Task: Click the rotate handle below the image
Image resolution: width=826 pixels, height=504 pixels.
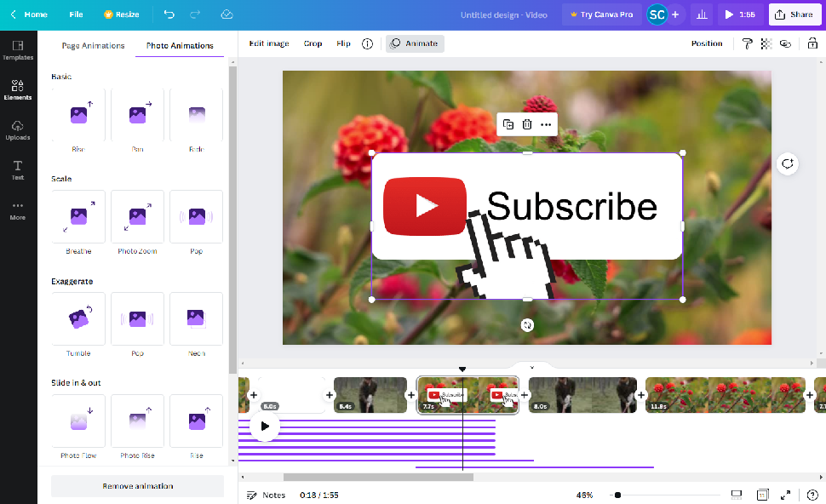Action: (x=527, y=325)
